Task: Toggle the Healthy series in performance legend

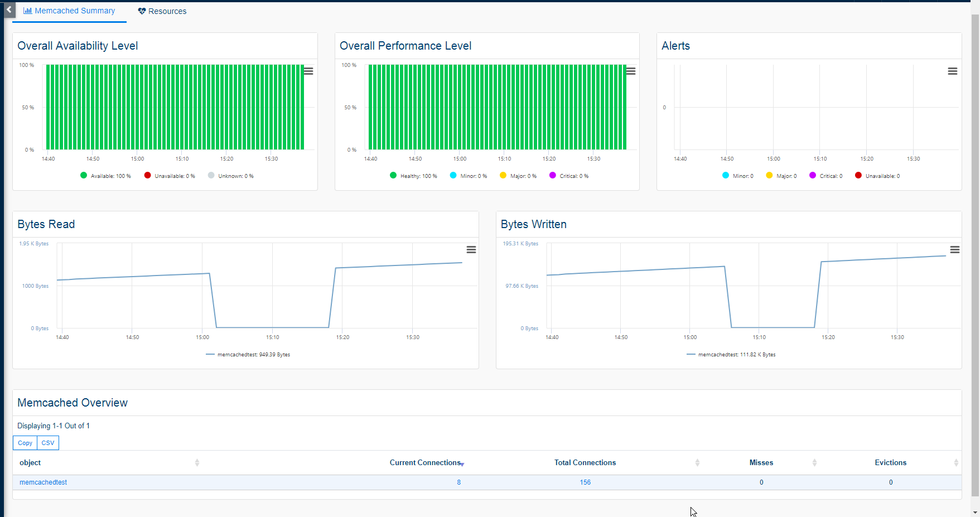Action: click(413, 176)
